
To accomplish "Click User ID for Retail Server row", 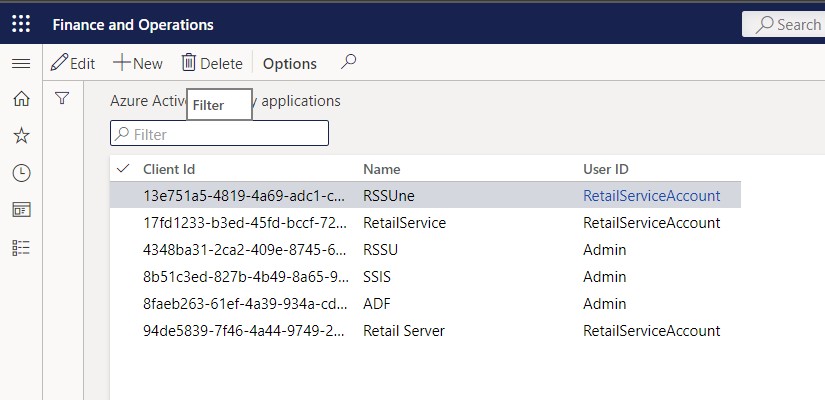I will [651, 331].
